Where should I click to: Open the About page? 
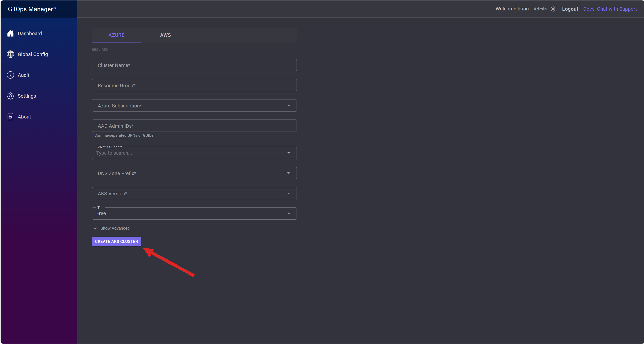coord(24,117)
